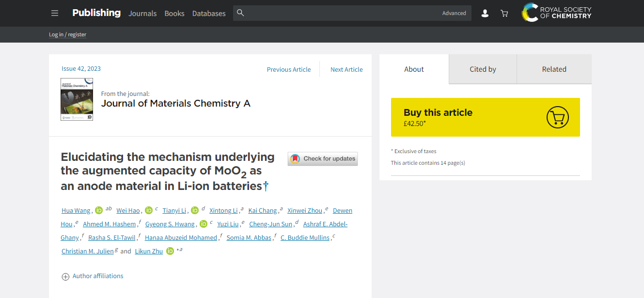Screen dimensions: 644x298
Task: Click Gyeong S. Hwang's ORCID icon
Action: coord(204,224)
